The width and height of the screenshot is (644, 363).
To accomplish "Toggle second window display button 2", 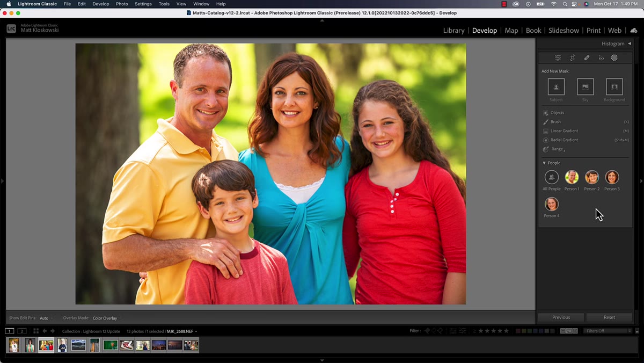I will click(x=22, y=331).
